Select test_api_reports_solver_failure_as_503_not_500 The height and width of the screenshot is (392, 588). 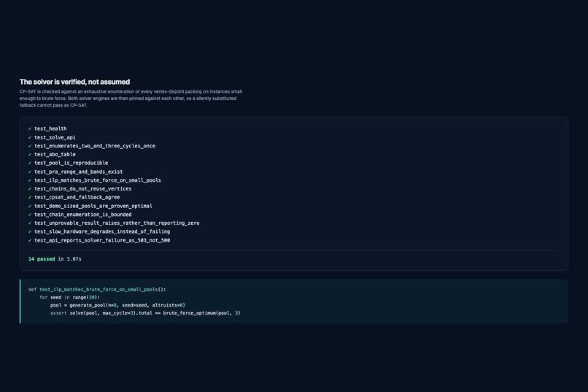click(99, 240)
